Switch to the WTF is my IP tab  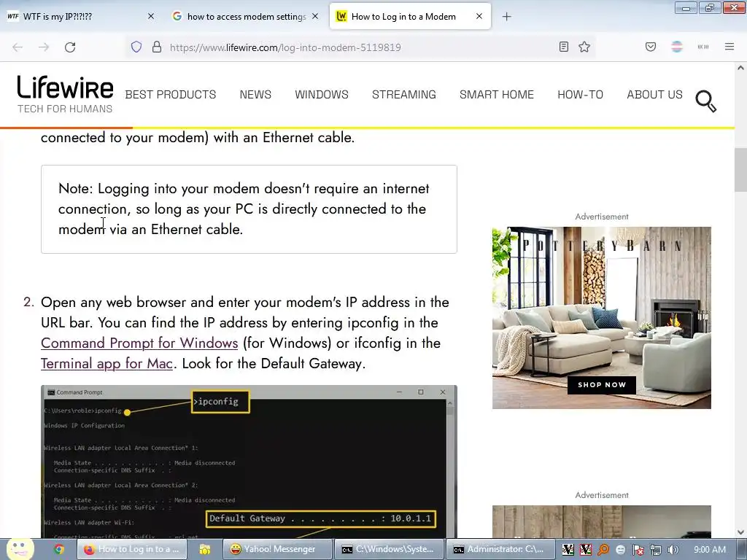pyautogui.click(x=80, y=17)
